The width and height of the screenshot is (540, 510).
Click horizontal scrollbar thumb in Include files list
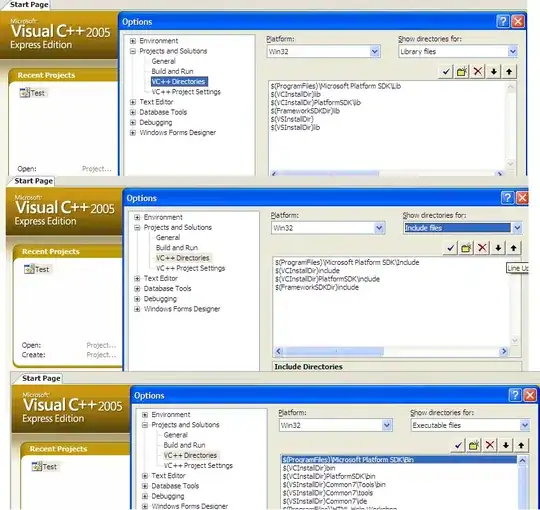point(334,351)
